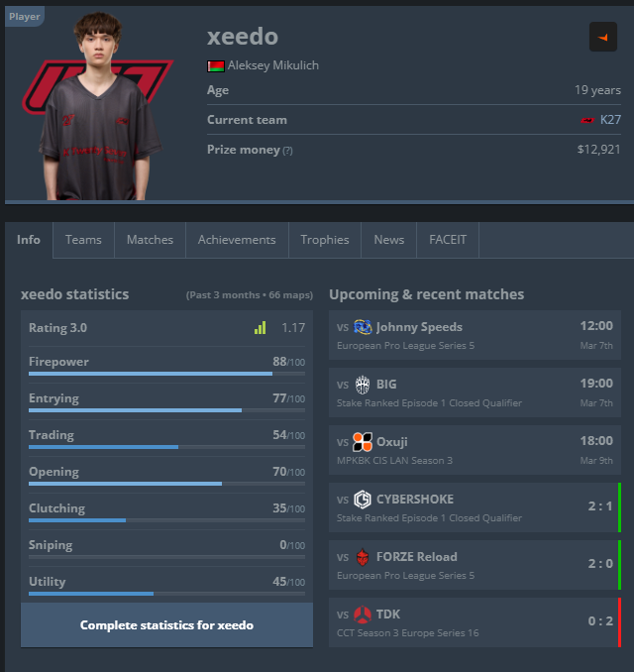Image resolution: width=634 pixels, height=672 pixels.
Task: Click the Oxuji team logo
Action: [x=363, y=442]
